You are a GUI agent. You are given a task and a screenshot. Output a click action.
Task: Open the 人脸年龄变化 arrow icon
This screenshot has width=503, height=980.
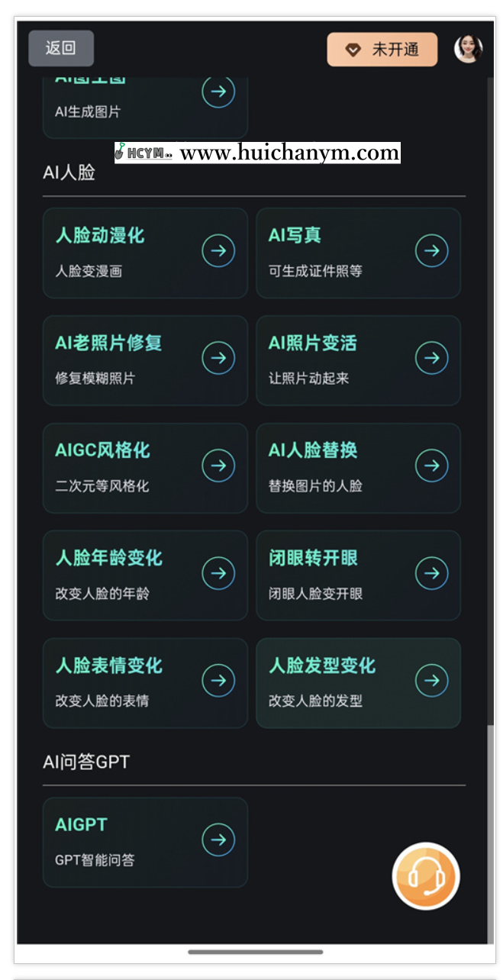click(x=218, y=572)
